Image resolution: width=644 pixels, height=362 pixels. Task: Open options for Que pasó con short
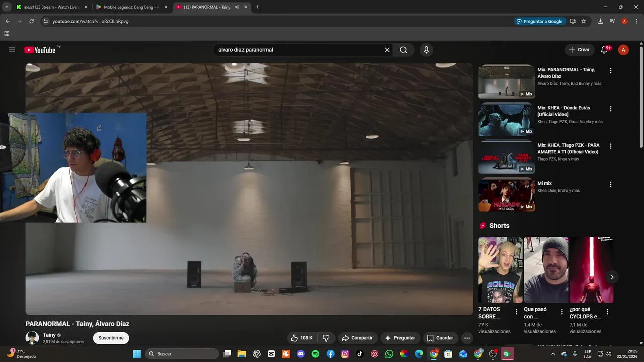pyautogui.click(x=562, y=312)
